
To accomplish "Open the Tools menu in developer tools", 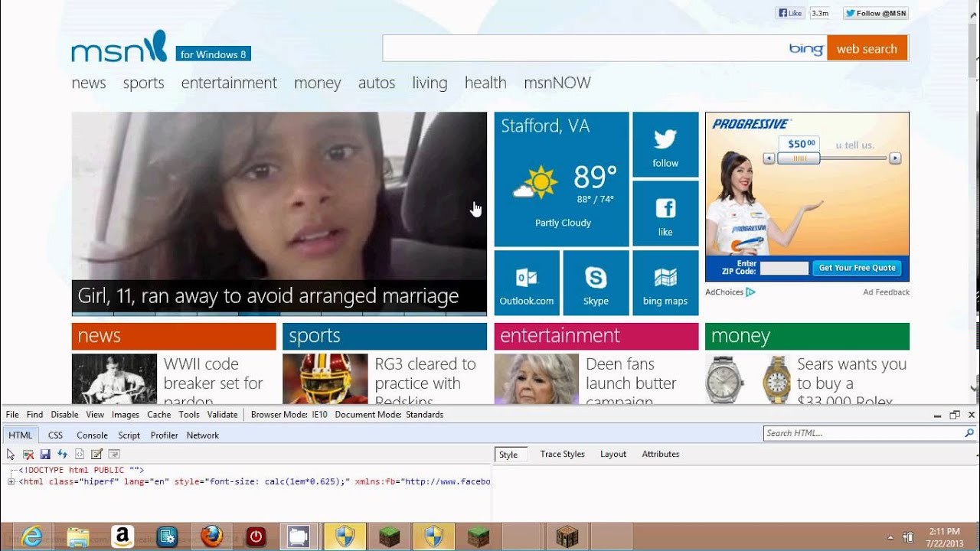I will pos(189,414).
